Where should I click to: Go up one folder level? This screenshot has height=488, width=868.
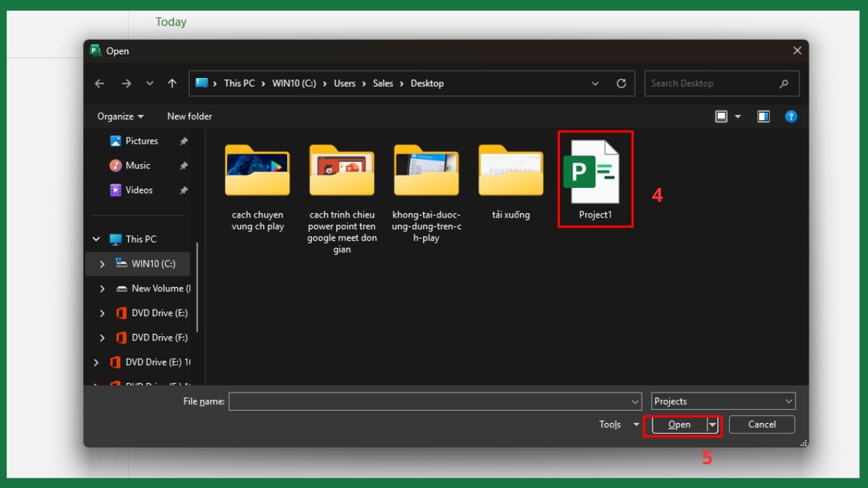tap(172, 83)
